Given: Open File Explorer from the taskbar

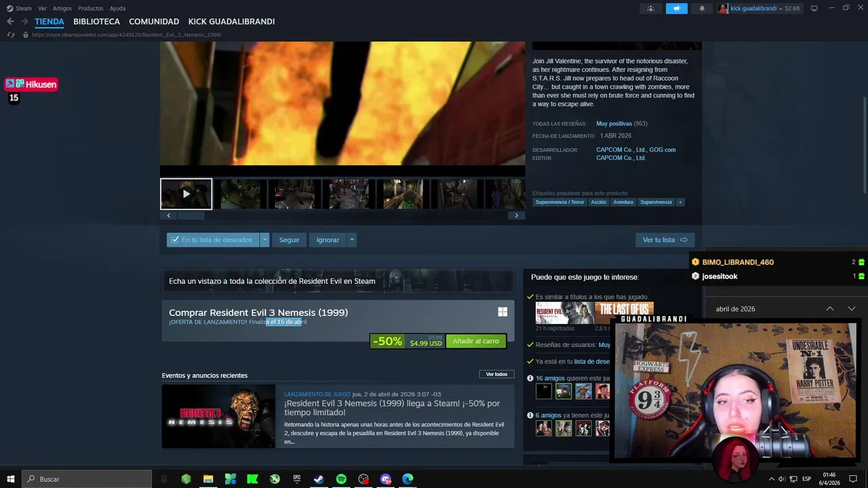Looking at the screenshot, I should [208, 479].
